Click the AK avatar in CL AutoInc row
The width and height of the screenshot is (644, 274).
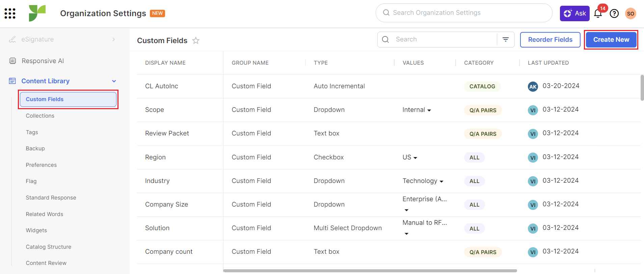(533, 87)
